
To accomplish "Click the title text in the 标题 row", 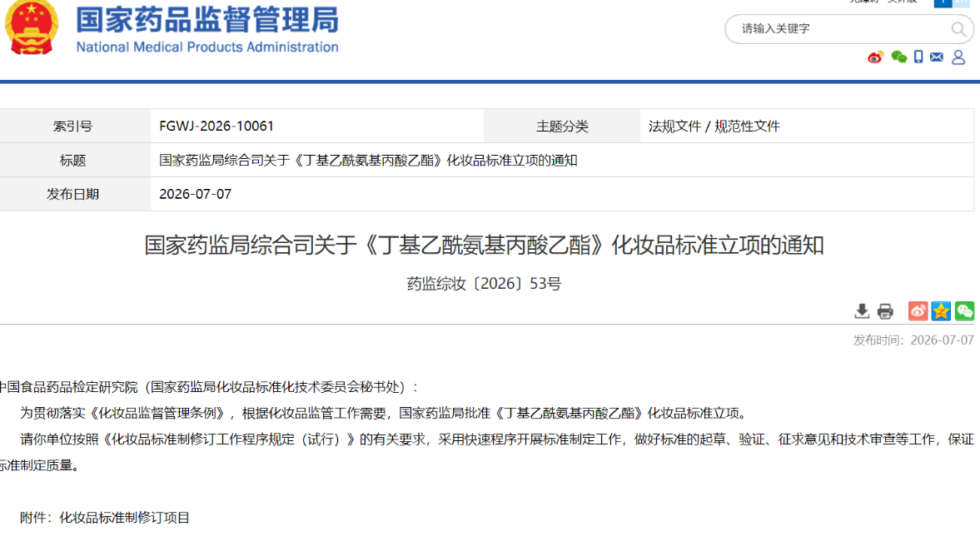I will tap(368, 161).
